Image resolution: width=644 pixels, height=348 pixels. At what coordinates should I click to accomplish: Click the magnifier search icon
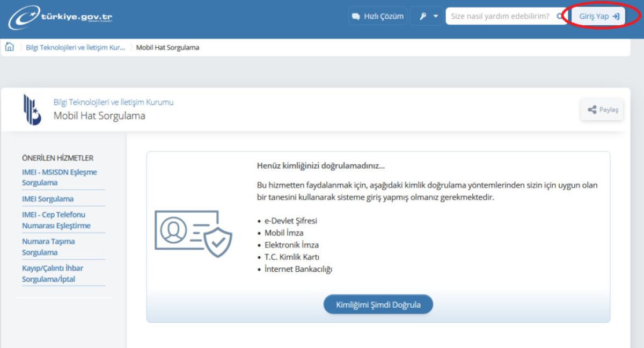[561, 16]
